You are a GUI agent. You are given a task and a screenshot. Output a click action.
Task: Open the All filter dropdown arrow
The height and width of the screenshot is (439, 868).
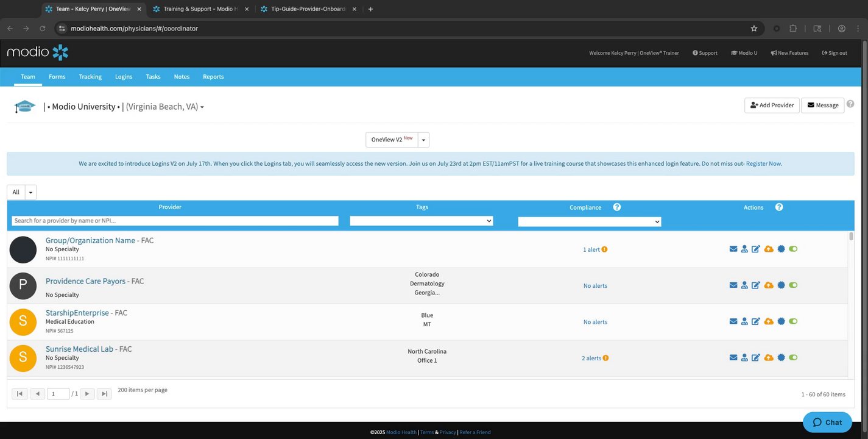(x=30, y=193)
